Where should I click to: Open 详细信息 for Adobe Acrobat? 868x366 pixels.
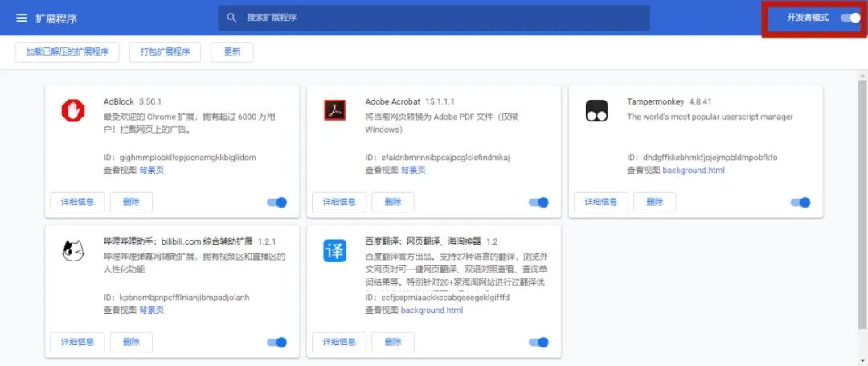(x=339, y=202)
